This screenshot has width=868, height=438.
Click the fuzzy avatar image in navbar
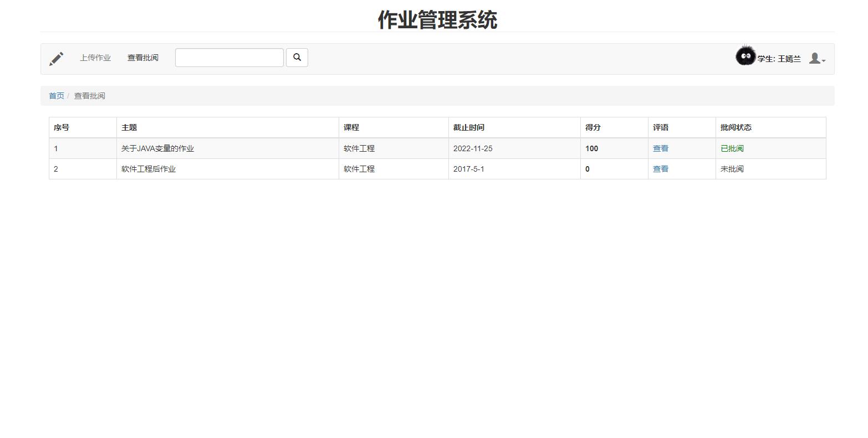(746, 55)
